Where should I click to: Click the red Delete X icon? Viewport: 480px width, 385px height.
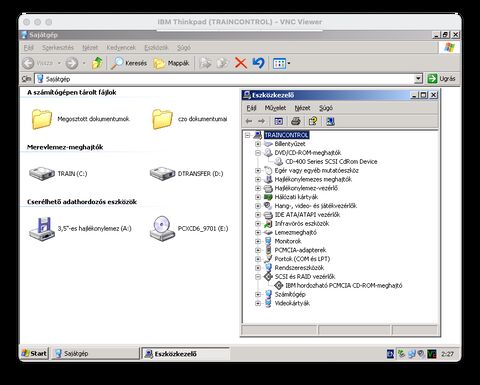coord(240,63)
